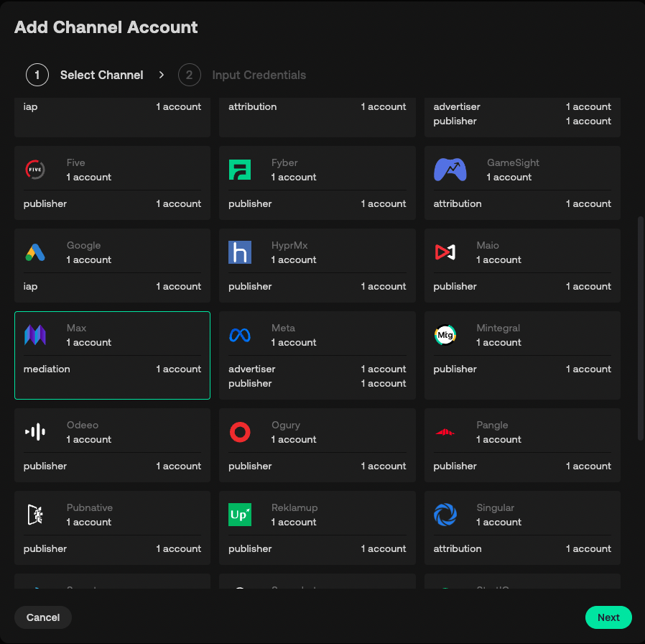Click the Maio red logo icon
This screenshot has height=644, width=645.
click(x=445, y=252)
